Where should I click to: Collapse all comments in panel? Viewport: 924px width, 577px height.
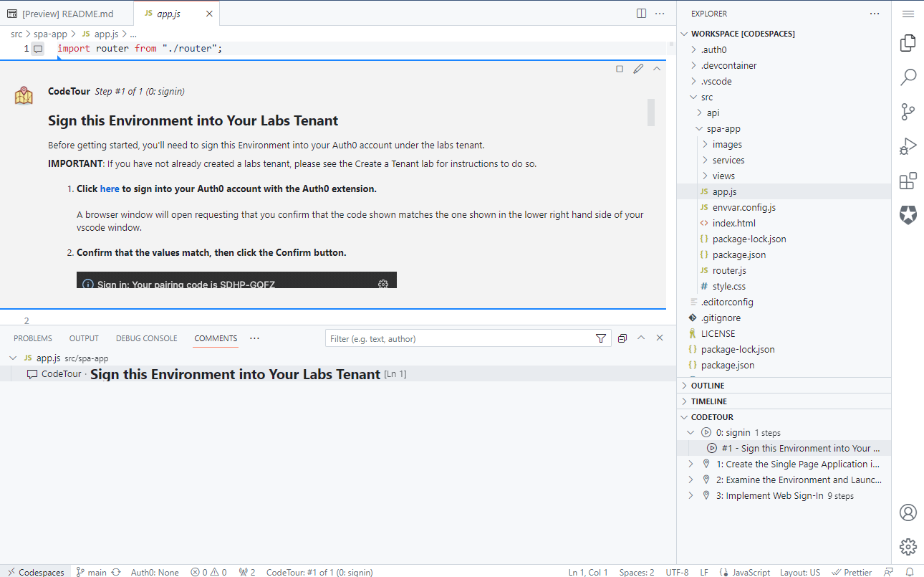[622, 338]
